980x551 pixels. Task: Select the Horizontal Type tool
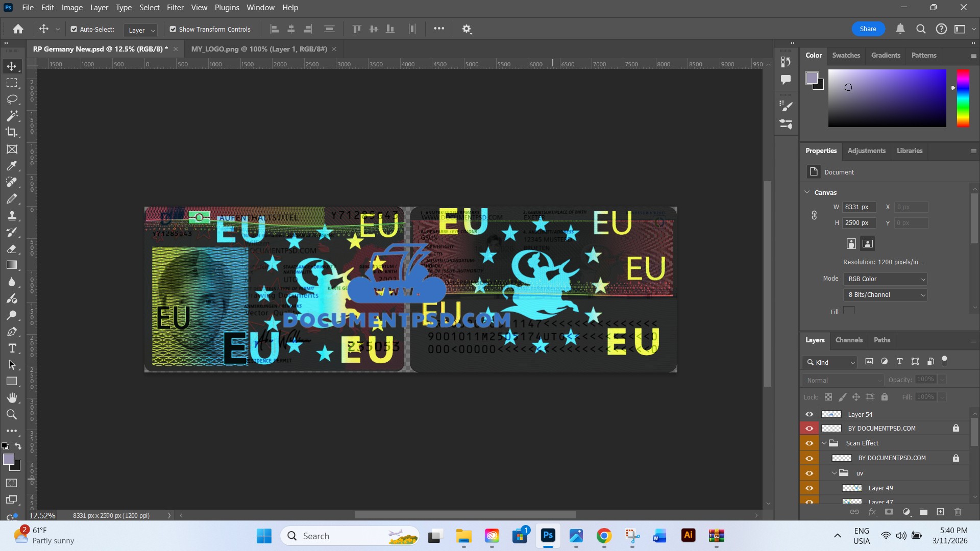tap(12, 348)
